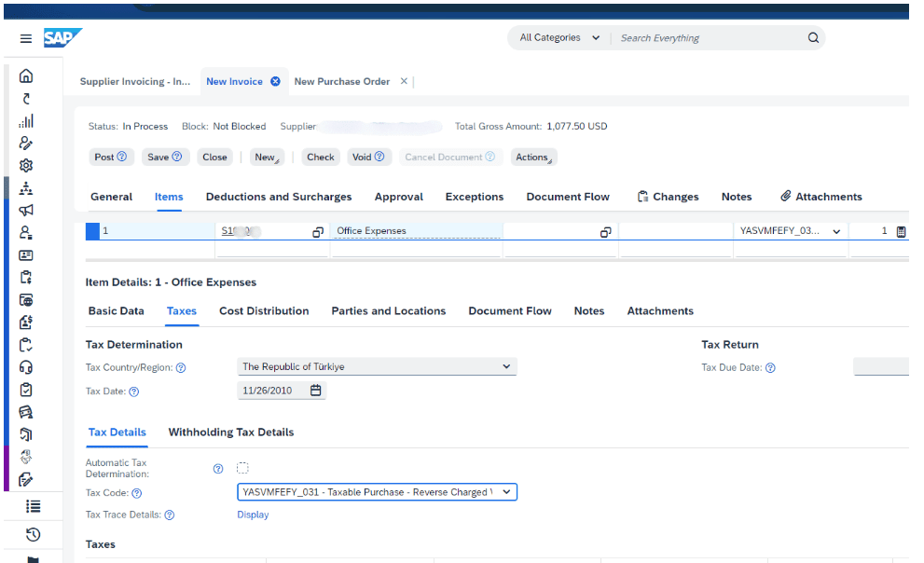This screenshot has width=924, height=563.
Task: Show help for Tax Due Date
Action: [x=770, y=367]
